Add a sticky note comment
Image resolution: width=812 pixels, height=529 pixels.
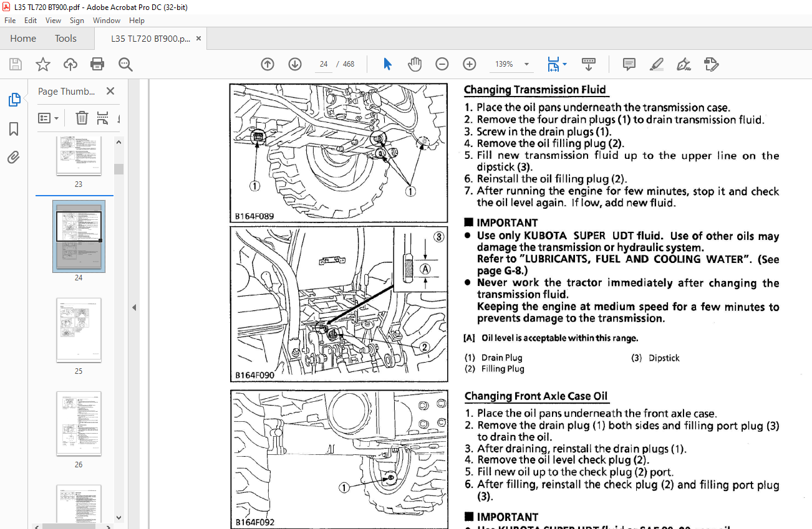click(629, 64)
